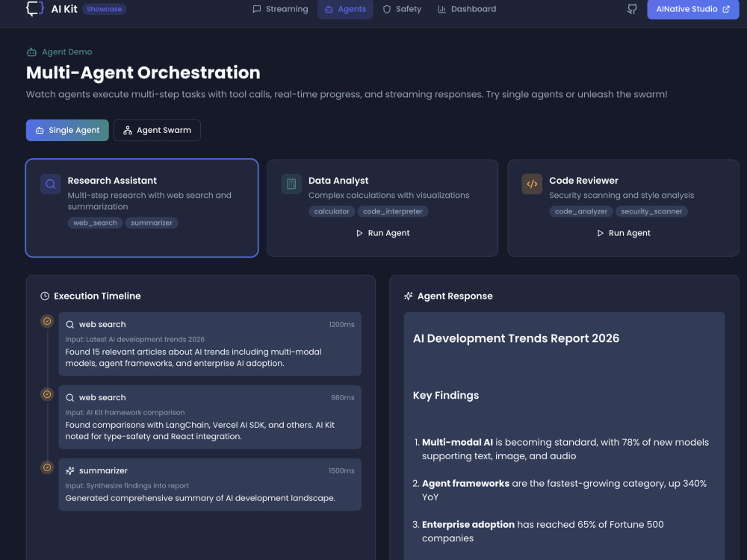747x560 pixels.
Task: Click the Multi-Agent Orchestration heading
Action: 143,73
